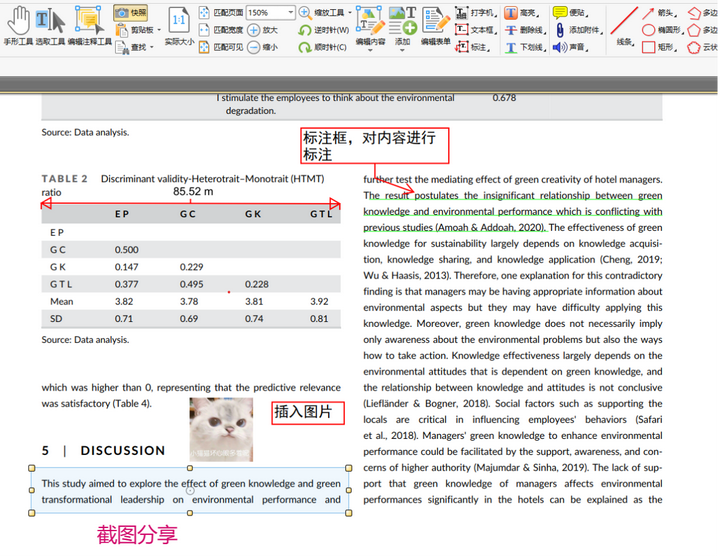720x559 pixels.
Task: Select the Underline (下划线) tool
Action: click(525, 47)
